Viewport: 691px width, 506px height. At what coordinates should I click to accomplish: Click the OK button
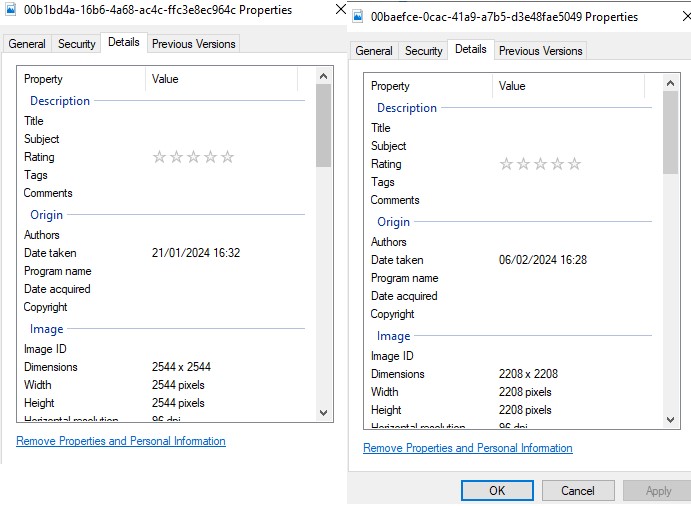point(497,491)
